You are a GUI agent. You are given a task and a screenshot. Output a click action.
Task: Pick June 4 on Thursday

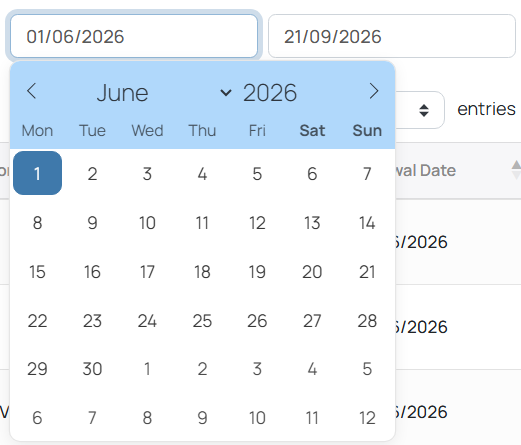pos(202,174)
